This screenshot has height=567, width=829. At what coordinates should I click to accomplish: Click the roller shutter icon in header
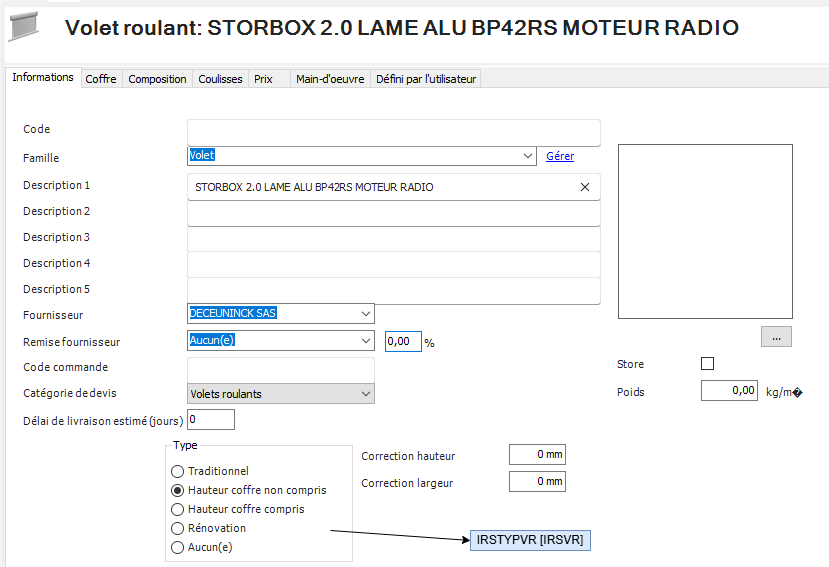26,27
